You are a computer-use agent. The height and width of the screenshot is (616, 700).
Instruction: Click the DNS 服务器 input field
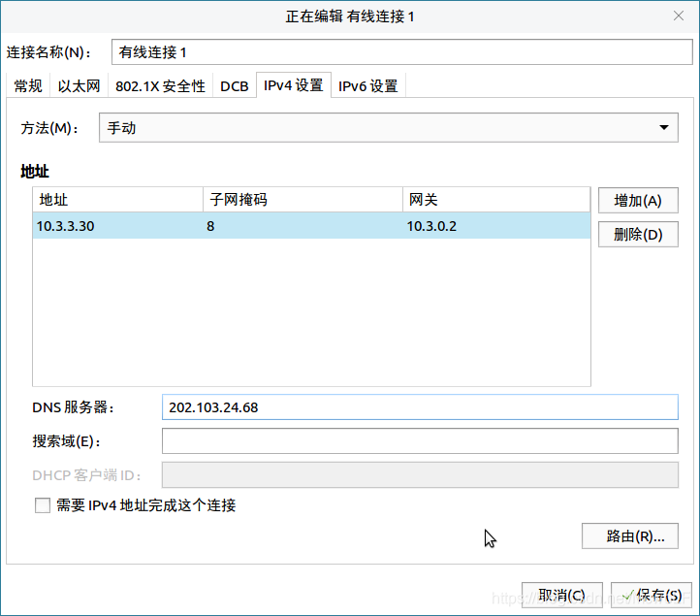[420, 406]
